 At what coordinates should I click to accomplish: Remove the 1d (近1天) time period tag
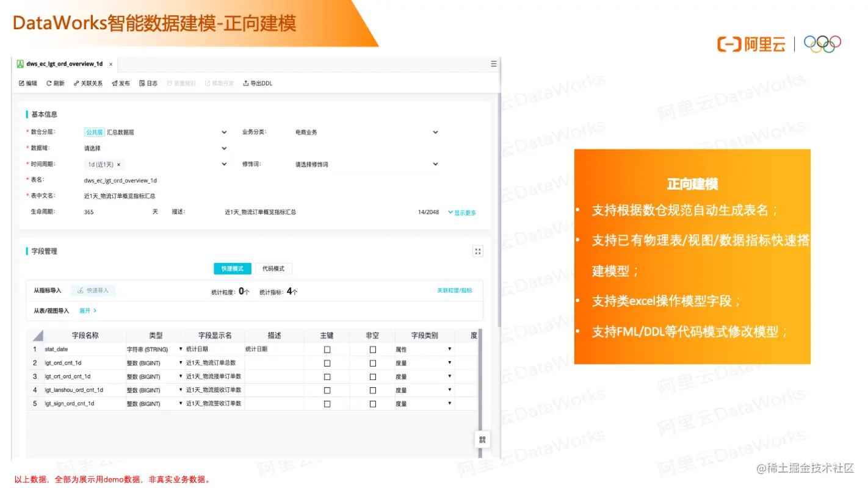click(x=118, y=165)
